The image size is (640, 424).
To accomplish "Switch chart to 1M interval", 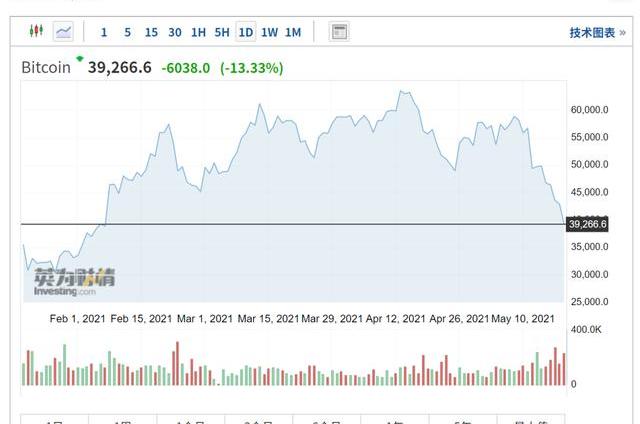I will 293,32.
